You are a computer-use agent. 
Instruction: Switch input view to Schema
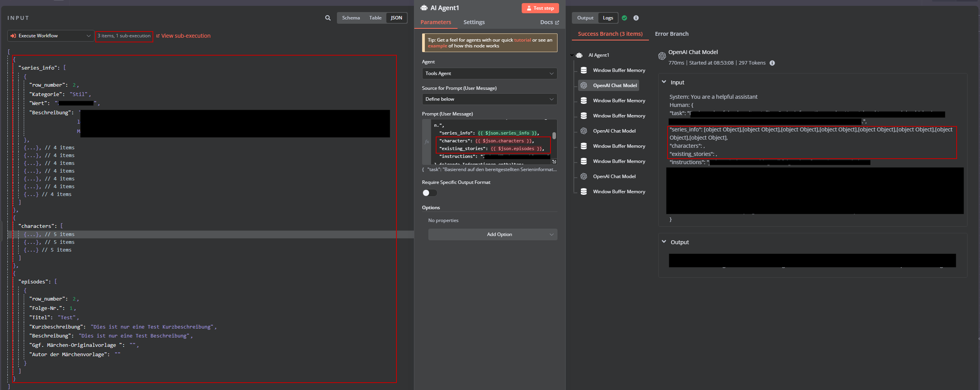[x=351, y=18]
